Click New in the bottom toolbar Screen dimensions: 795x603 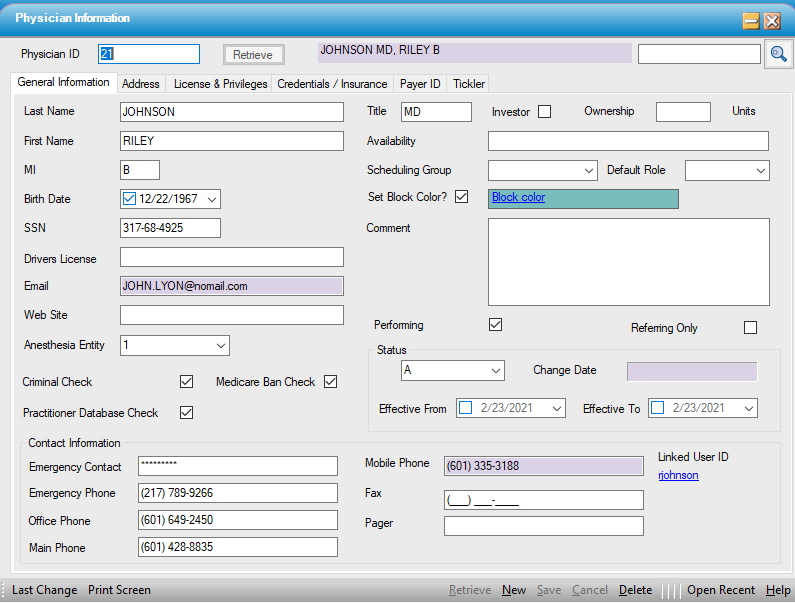click(514, 590)
